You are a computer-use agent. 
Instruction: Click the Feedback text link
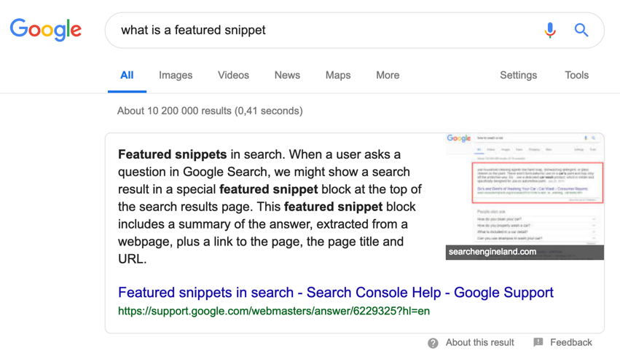(571, 342)
